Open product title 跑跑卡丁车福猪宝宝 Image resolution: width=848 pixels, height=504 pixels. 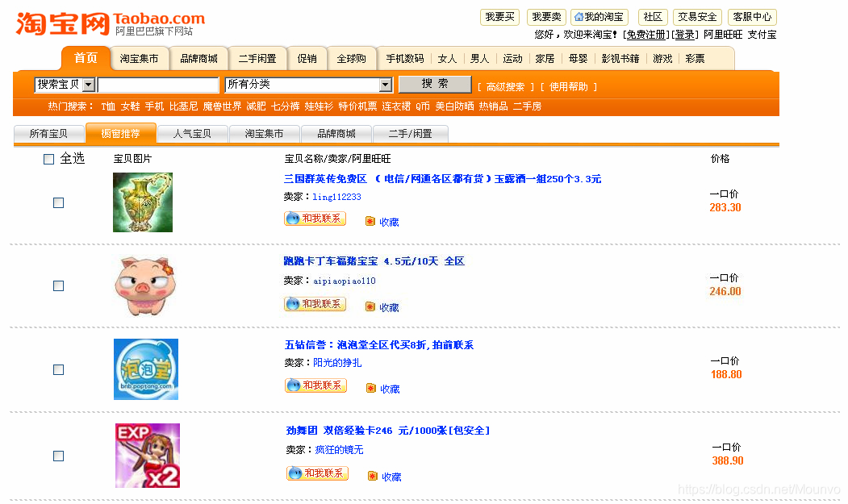point(374,261)
